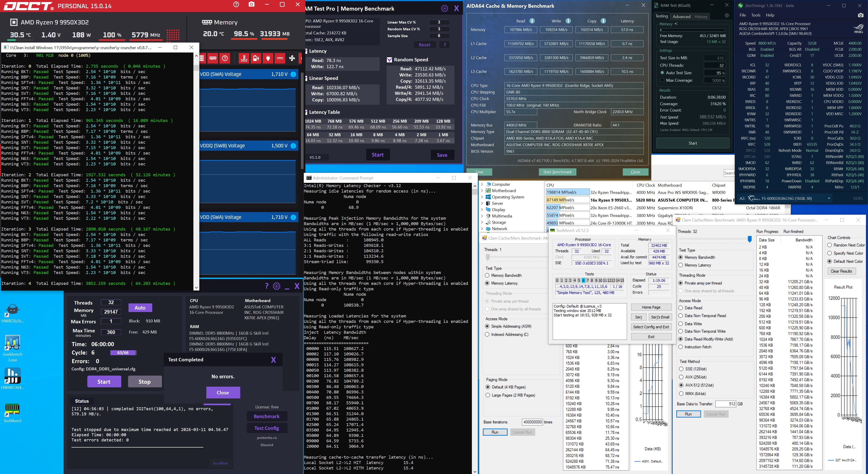Image resolution: width=868 pixels, height=474 pixels.
Task: Adjust the Threads slider set to 32
Action: point(749,239)
